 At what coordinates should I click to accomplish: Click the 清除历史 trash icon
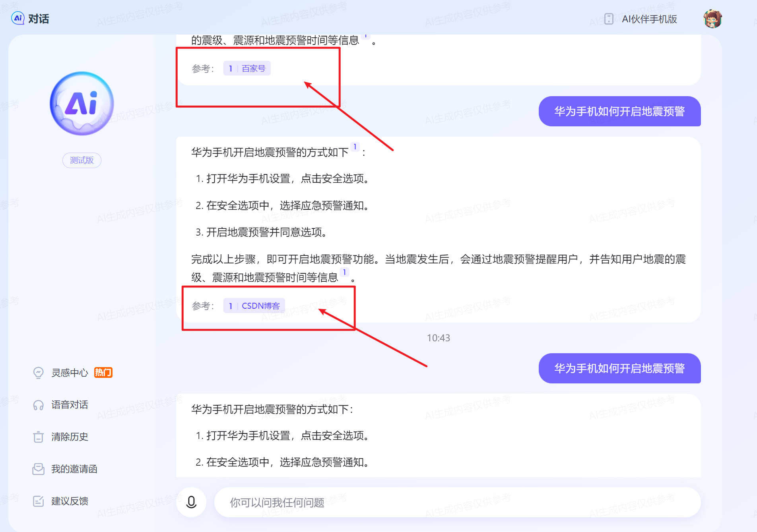click(38, 437)
